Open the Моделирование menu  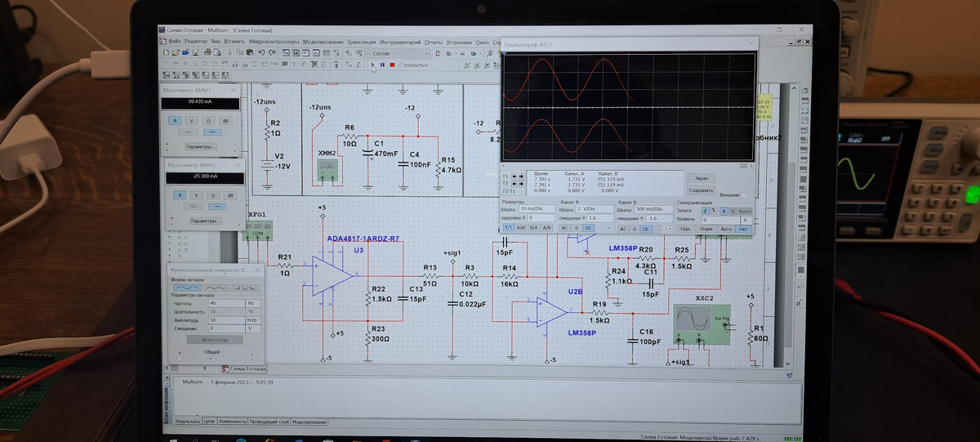click(x=323, y=42)
